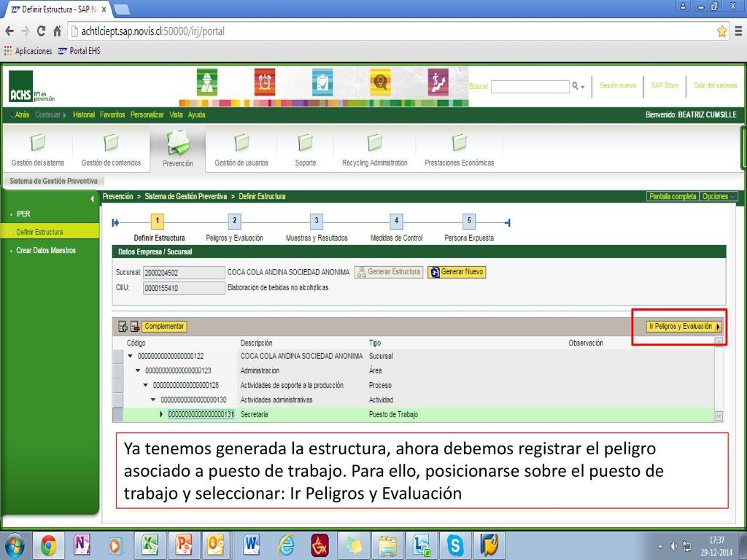Image resolution: width=747 pixels, height=560 pixels.
Task: Open Prestaciones Económicas folder icon
Action: click(x=460, y=142)
